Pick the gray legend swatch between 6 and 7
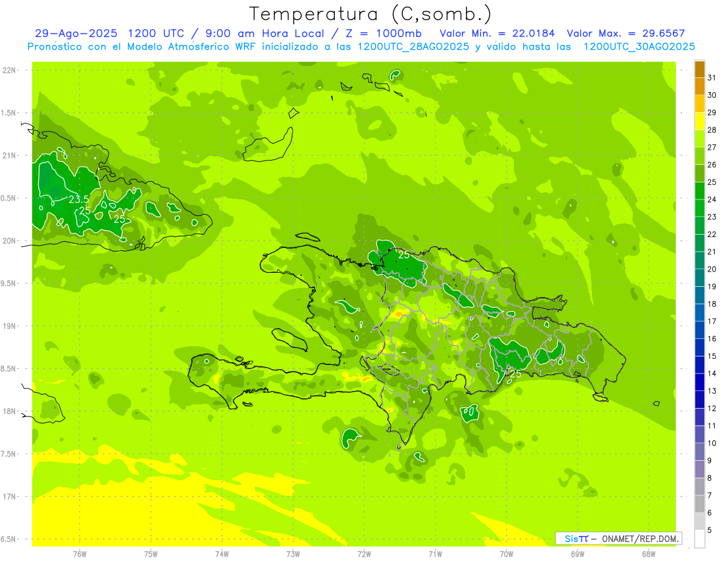This screenshot has width=728, height=562. click(699, 504)
